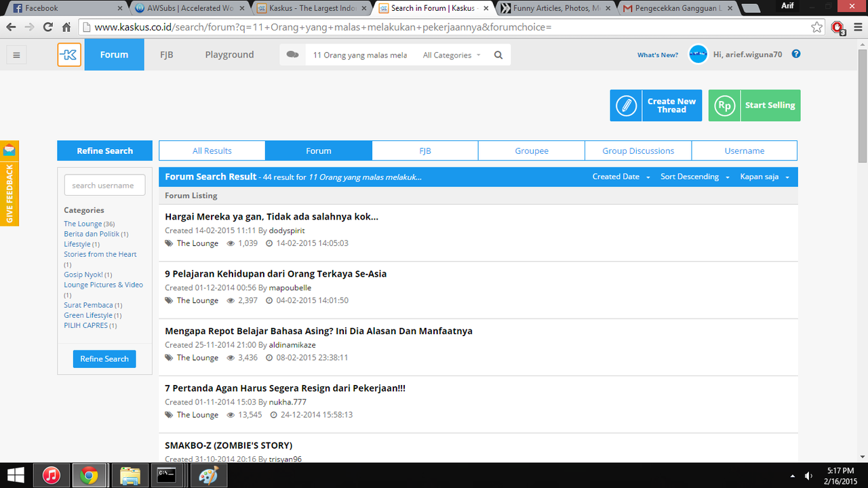Open thread Hargai Mereka ya gan
Image resolution: width=868 pixels, height=488 pixels.
click(x=271, y=217)
